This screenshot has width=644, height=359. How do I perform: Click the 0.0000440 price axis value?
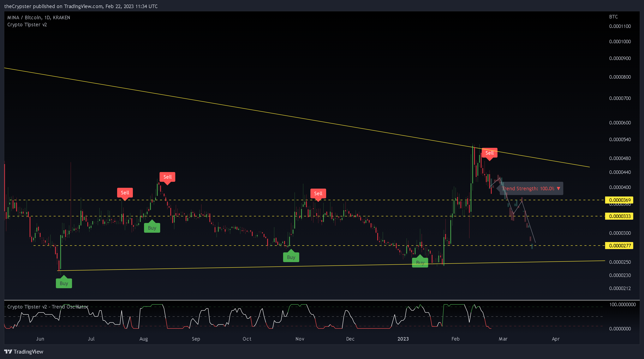(x=620, y=172)
